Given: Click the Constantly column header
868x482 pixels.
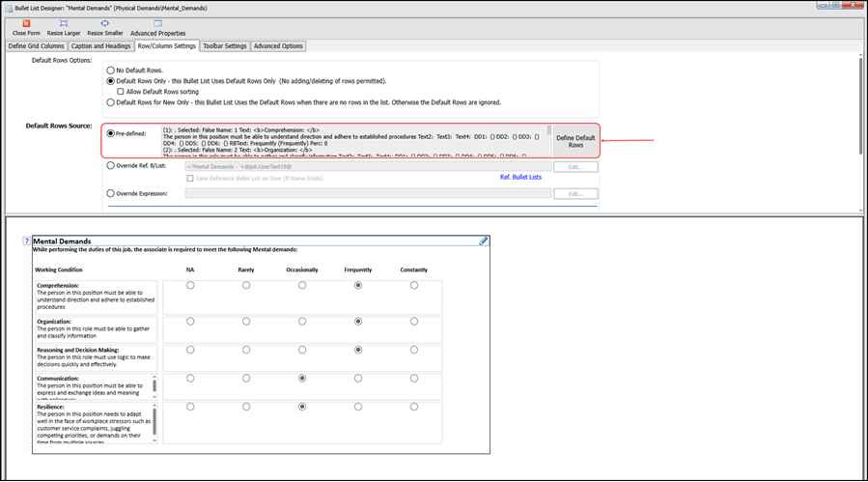Looking at the screenshot, I should point(414,269).
